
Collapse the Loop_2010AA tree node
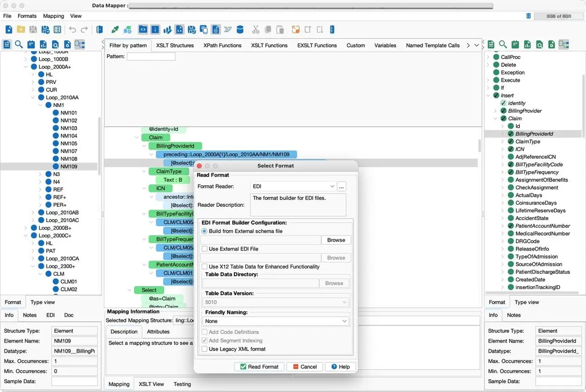pos(33,97)
